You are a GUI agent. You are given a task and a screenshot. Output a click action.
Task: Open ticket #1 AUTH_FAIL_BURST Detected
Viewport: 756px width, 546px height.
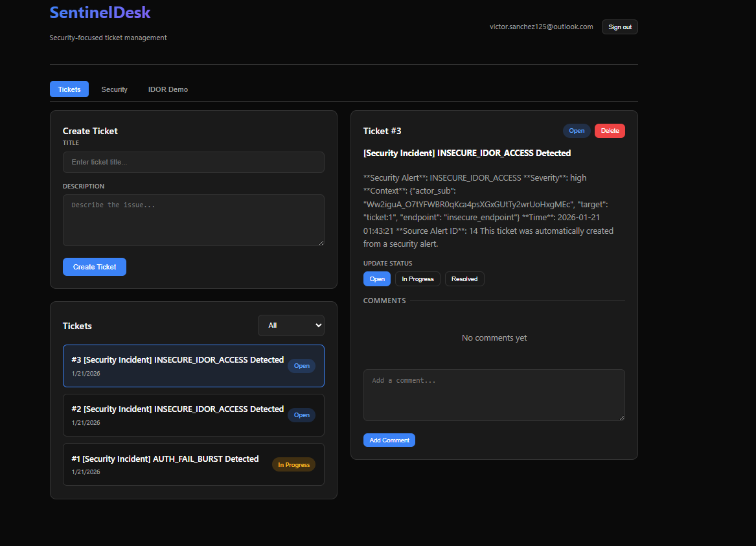(165, 464)
